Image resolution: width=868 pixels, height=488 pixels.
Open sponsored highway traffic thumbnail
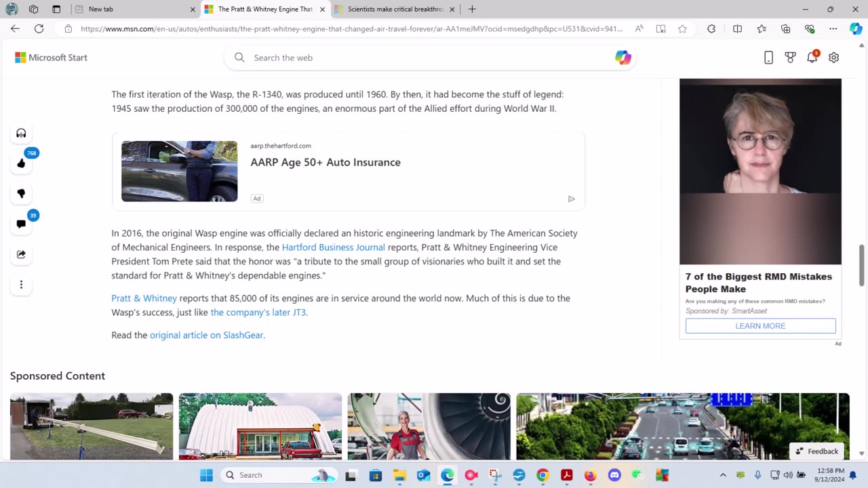coord(682,426)
